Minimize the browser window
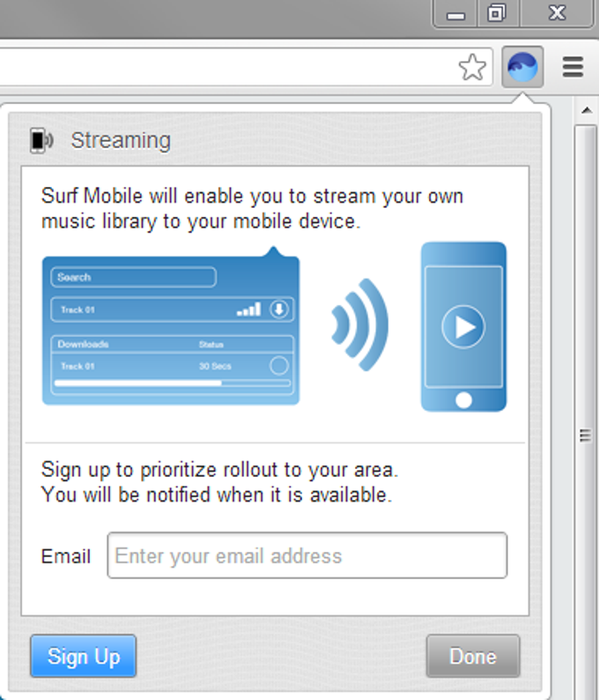 455,13
